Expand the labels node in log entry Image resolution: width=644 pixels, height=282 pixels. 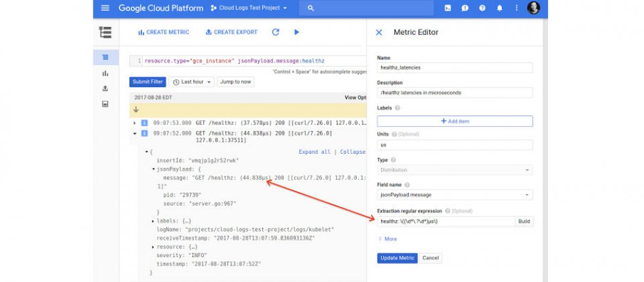tap(153, 221)
